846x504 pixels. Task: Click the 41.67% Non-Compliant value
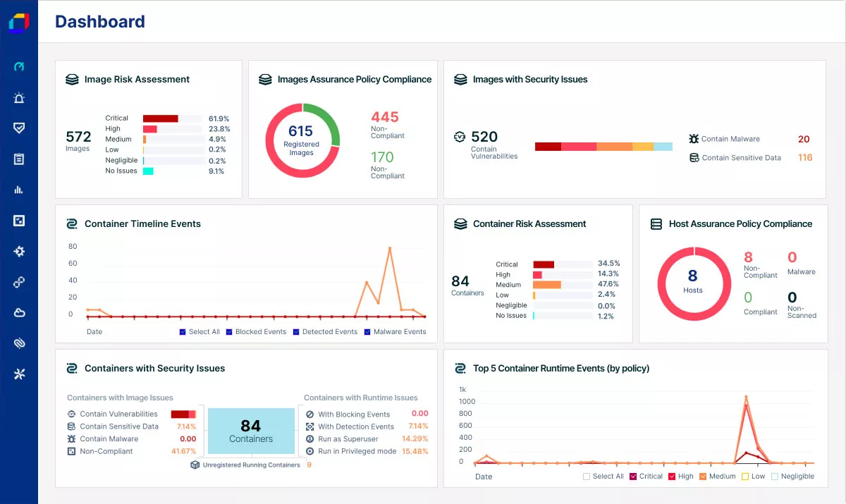183,451
